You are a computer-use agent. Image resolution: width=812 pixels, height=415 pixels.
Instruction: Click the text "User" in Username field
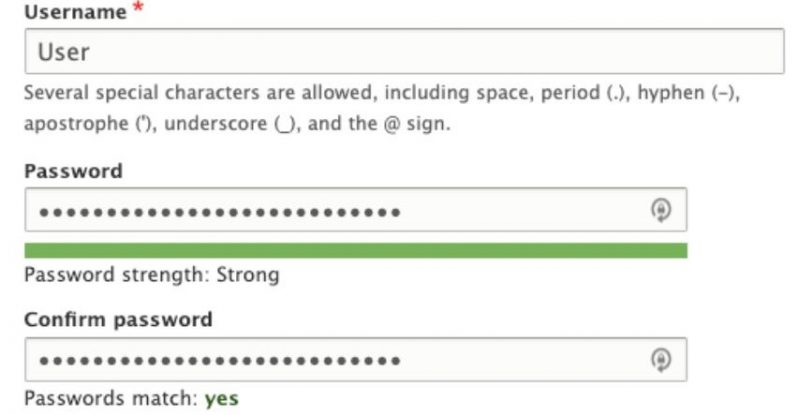63,52
